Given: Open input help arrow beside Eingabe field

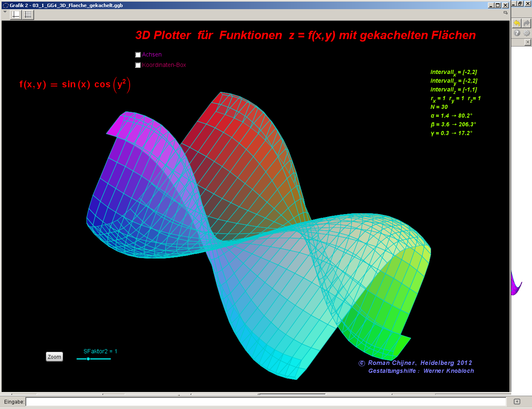Looking at the screenshot, I should [517, 402].
